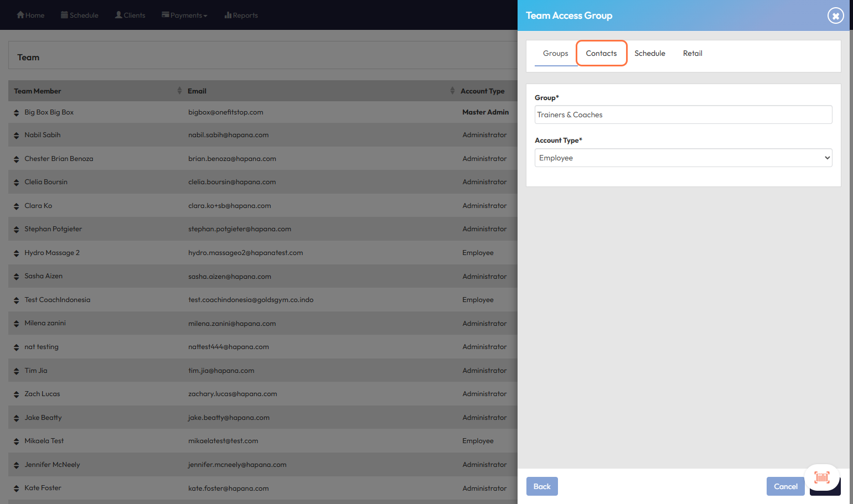This screenshot has height=504, width=853.
Task: Open the Reports chart icon
Action: coord(228,15)
